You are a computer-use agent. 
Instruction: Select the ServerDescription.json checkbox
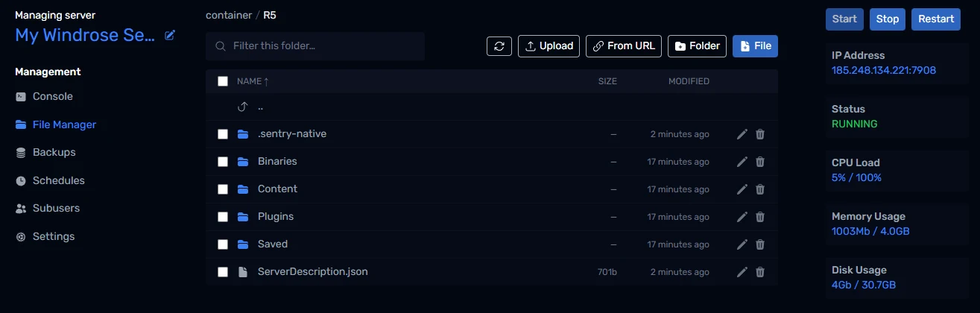[x=223, y=272]
